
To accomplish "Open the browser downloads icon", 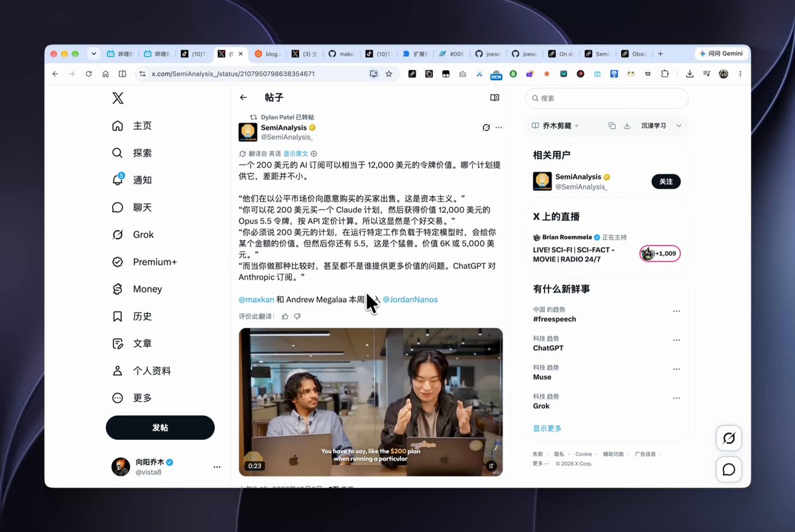I will click(x=690, y=74).
